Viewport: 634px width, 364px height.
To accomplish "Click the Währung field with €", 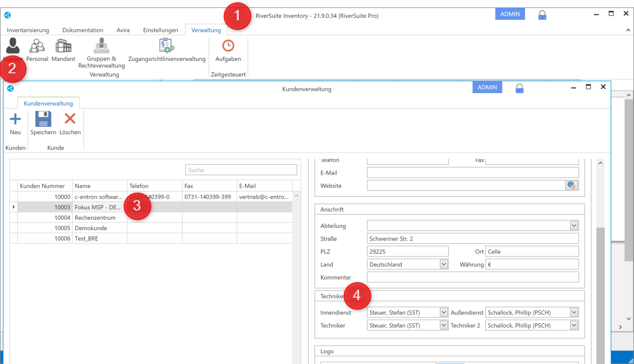I will click(532, 264).
